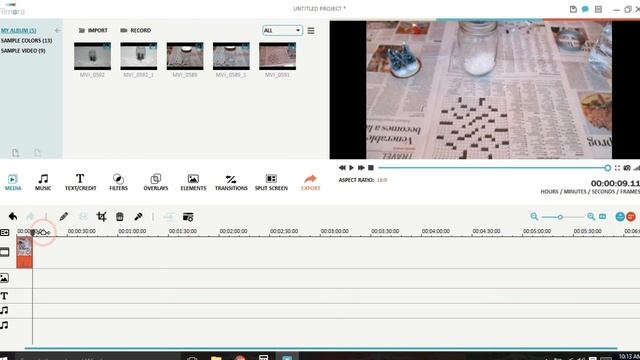
Task: Click the timeline zoom-out magnifier
Action: [x=534, y=216]
